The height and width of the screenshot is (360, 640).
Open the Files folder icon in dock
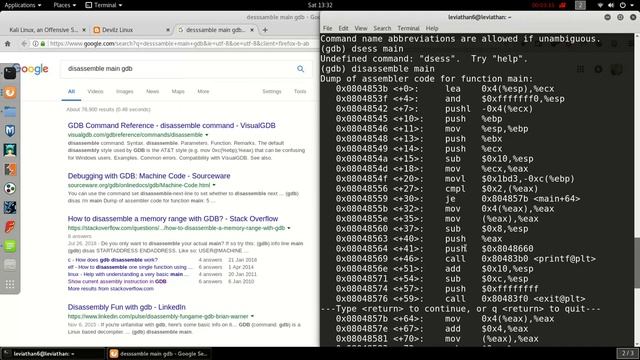[10, 111]
